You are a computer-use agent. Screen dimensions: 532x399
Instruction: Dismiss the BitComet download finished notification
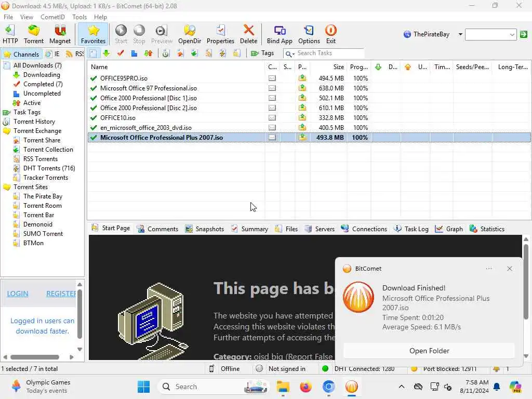point(510,269)
